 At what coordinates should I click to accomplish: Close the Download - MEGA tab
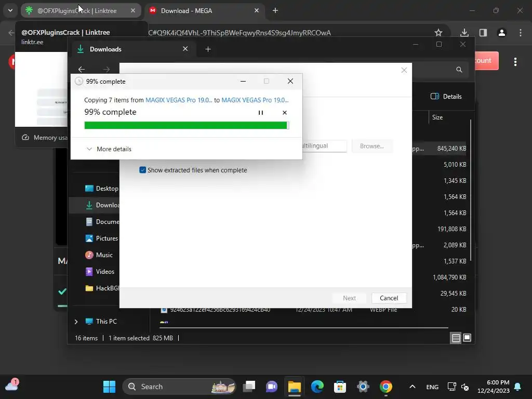[x=257, y=10]
